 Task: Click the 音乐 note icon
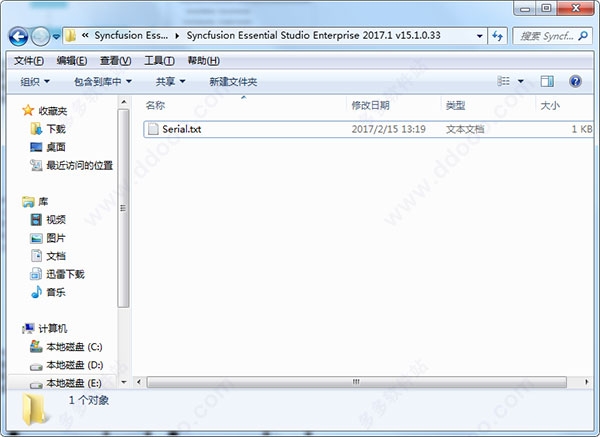coord(36,292)
